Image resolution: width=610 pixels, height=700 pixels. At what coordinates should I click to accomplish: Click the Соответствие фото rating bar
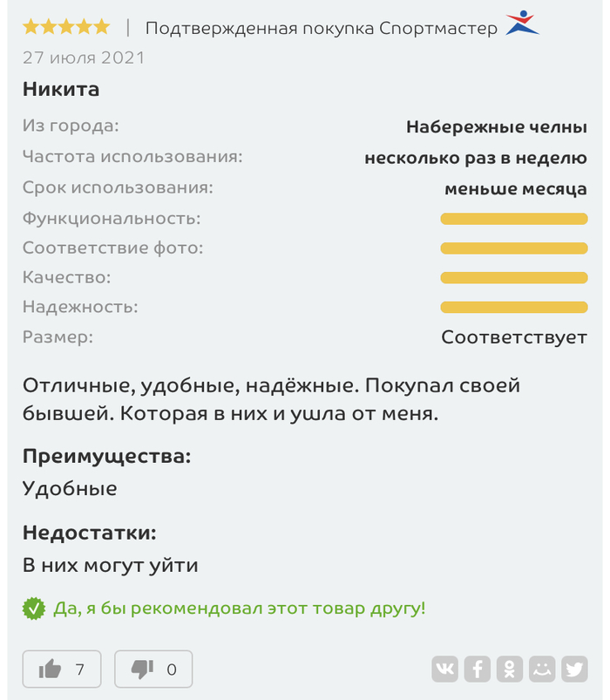513,248
